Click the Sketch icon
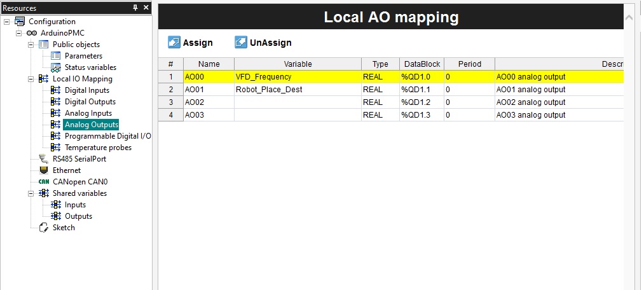Image resolution: width=644 pixels, height=290 pixels. tap(43, 228)
